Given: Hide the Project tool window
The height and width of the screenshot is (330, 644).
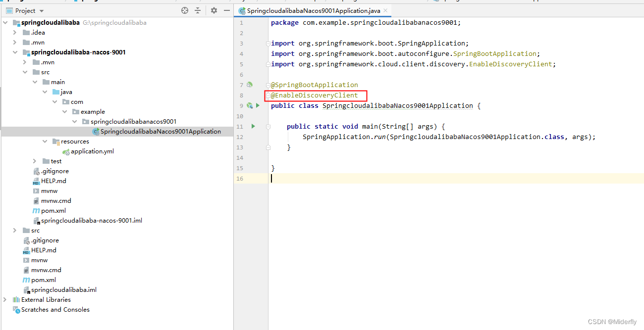Looking at the screenshot, I should pos(227,10).
